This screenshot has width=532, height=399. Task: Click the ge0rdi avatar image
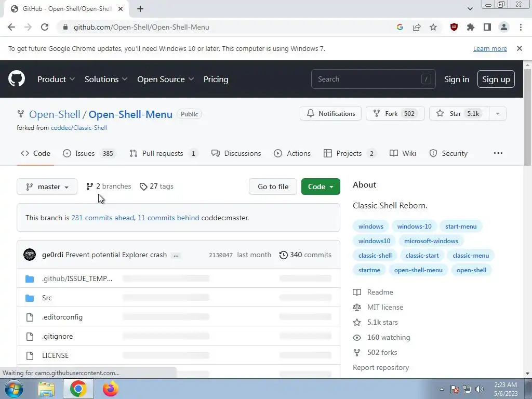(30, 255)
